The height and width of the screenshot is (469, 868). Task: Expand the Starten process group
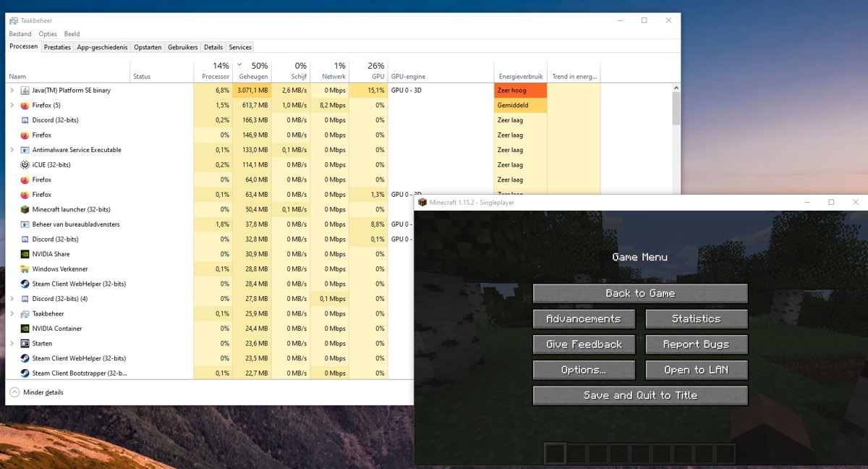(12, 343)
